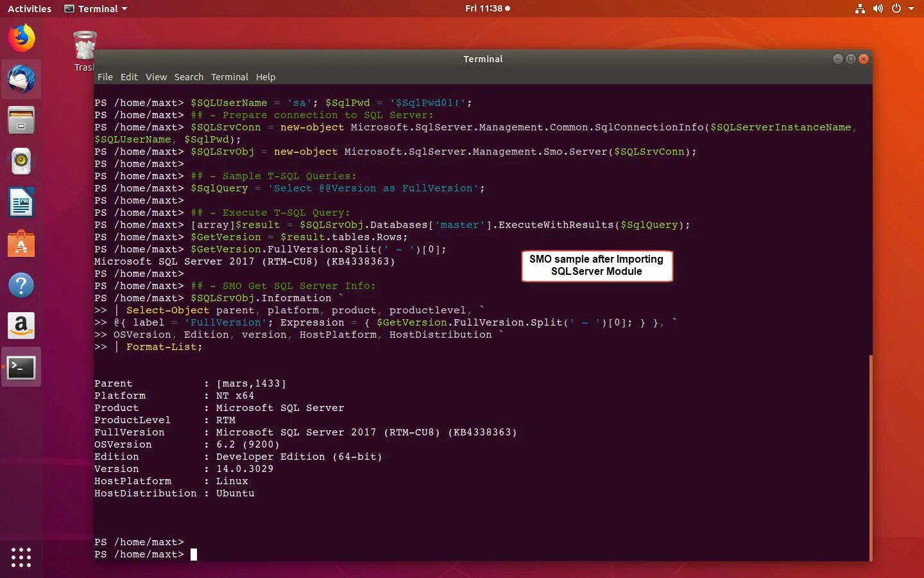Open the Search menu
The height and width of the screenshot is (578, 924).
(189, 77)
